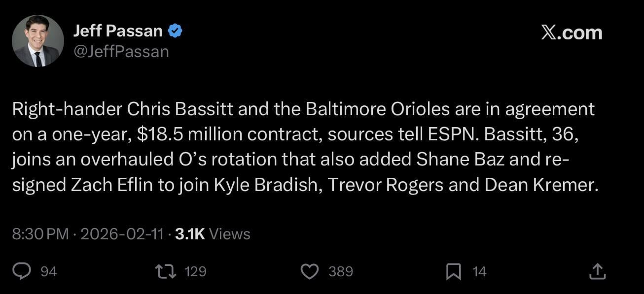Click the blue verified checkmark badge
This screenshot has width=644, height=294.
click(176, 30)
